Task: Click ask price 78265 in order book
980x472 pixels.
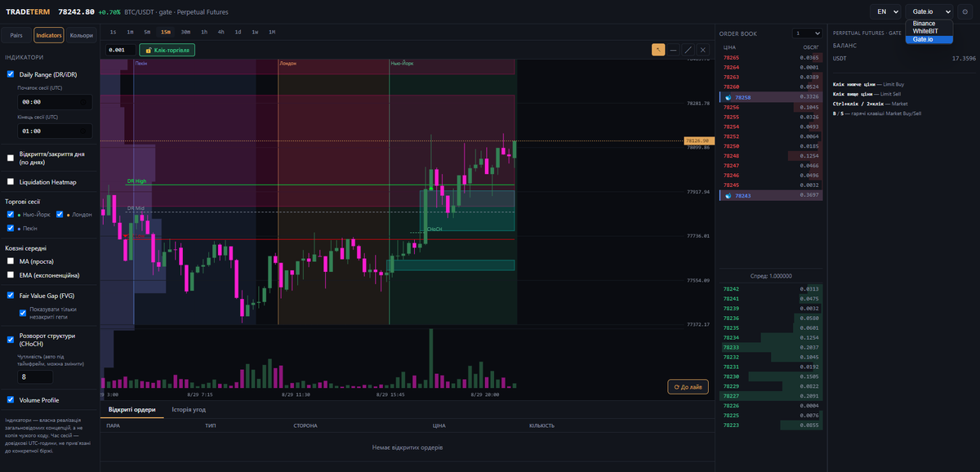Action: pos(731,58)
